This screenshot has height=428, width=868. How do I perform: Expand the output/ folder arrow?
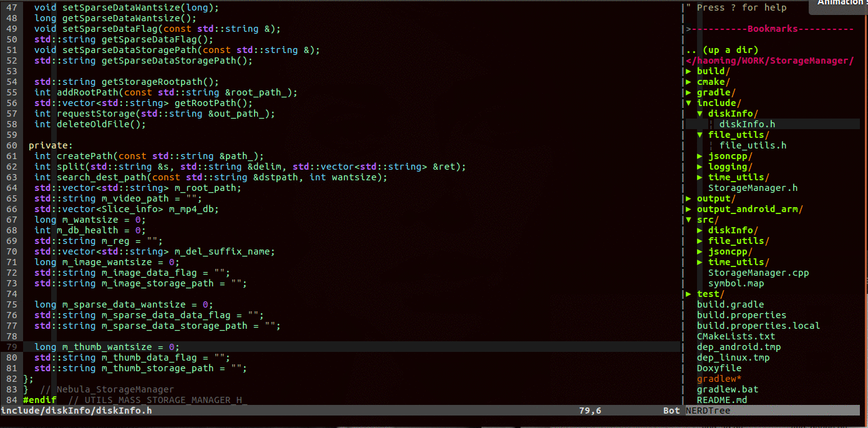[x=689, y=198]
